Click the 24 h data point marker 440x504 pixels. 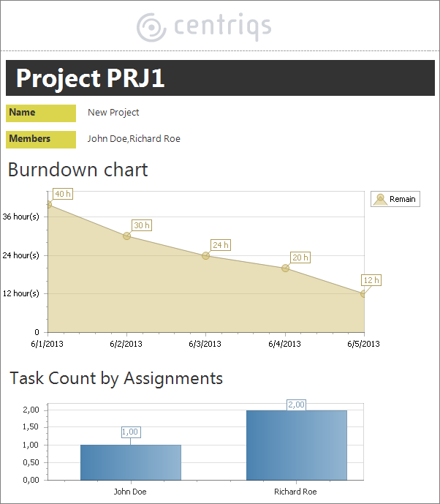pos(206,256)
